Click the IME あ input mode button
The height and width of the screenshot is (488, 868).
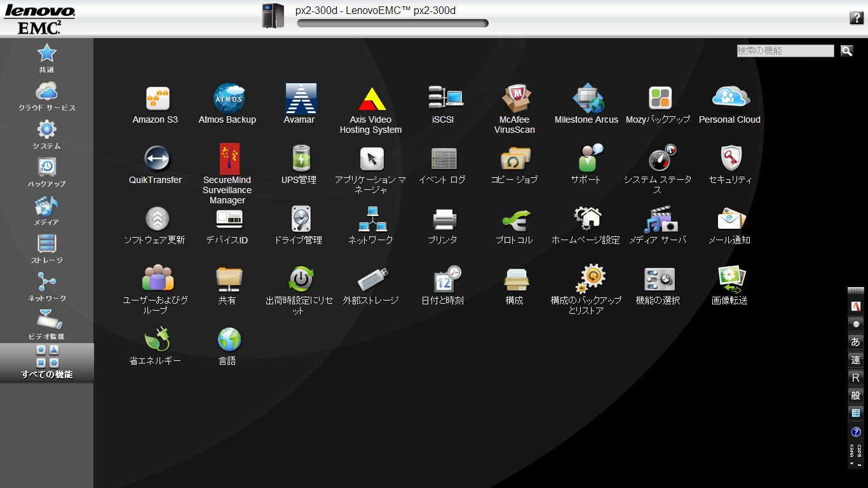pyautogui.click(x=855, y=342)
